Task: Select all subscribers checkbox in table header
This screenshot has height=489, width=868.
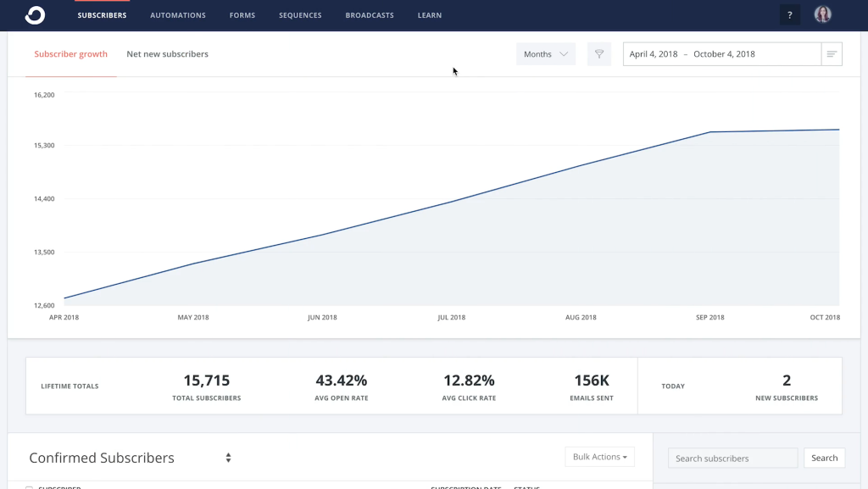Action: coord(30,487)
